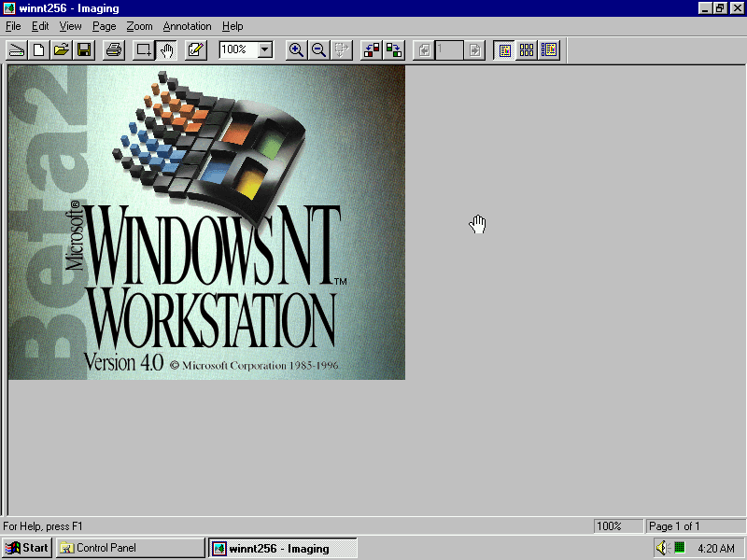Viewport: 747px width, 560px height.
Task: Save the image with the floppy disk icon
Action: point(84,50)
